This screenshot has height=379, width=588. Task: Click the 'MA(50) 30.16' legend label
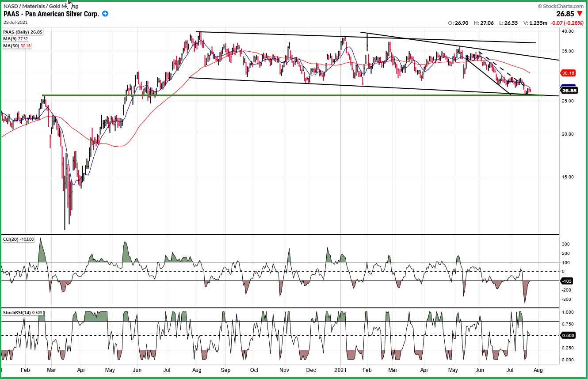tap(17, 46)
